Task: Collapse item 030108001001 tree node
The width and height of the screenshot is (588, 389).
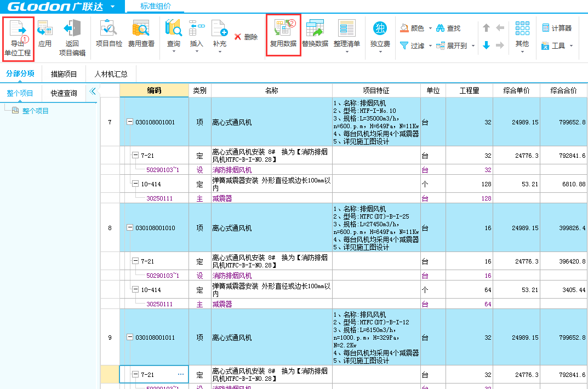Action: click(x=130, y=122)
